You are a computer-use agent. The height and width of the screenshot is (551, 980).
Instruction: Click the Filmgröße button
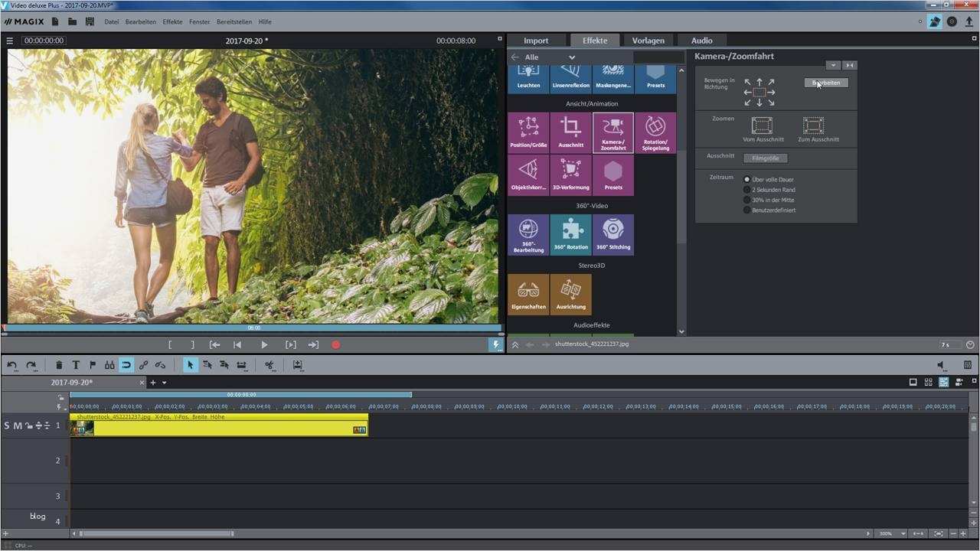pyautogui.click(x=765, y=158)
